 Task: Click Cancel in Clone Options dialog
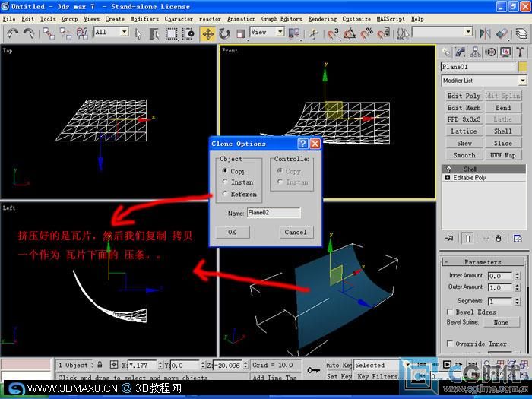coord(296,232)
